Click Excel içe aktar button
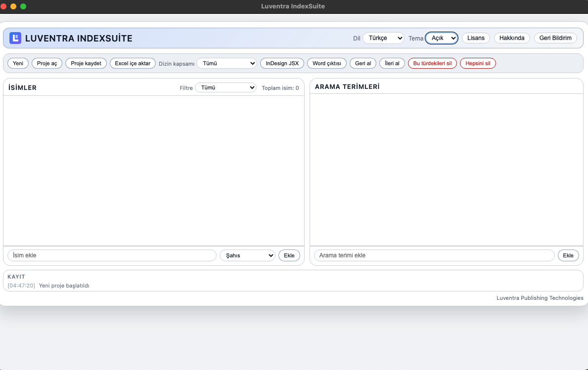 133,63
